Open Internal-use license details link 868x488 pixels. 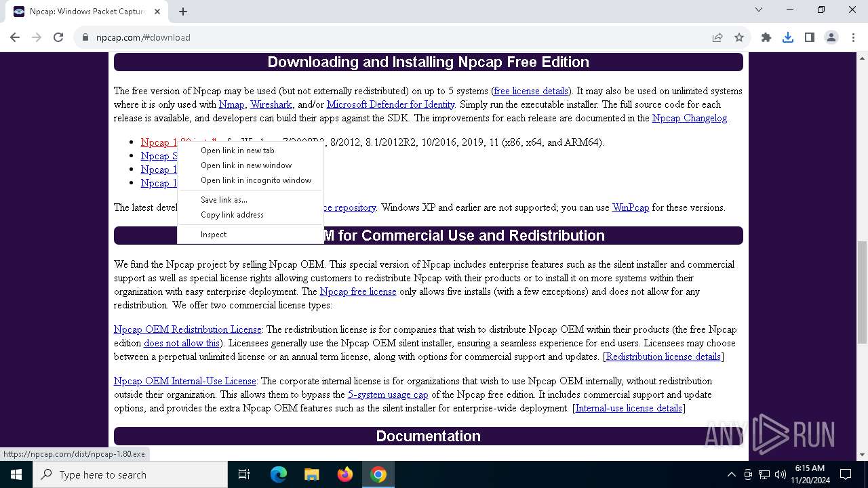point(629,408)
